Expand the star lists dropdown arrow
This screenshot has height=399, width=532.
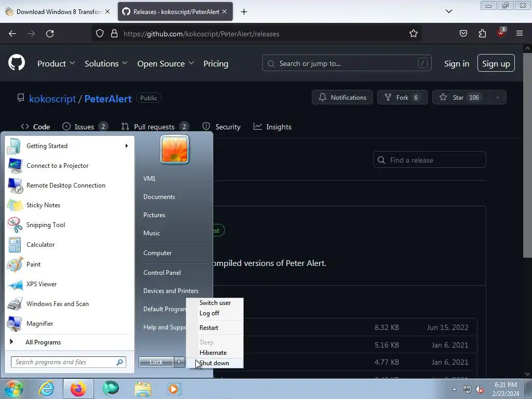pos(498,97)
